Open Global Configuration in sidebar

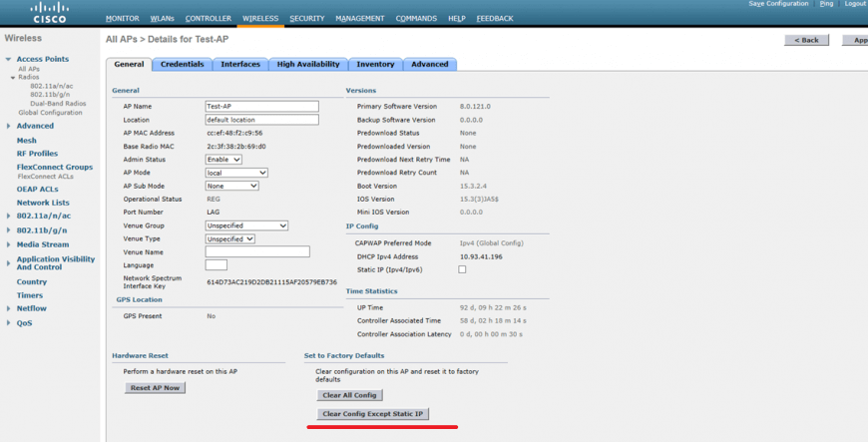pyautogui.click(x=50, y=113)
